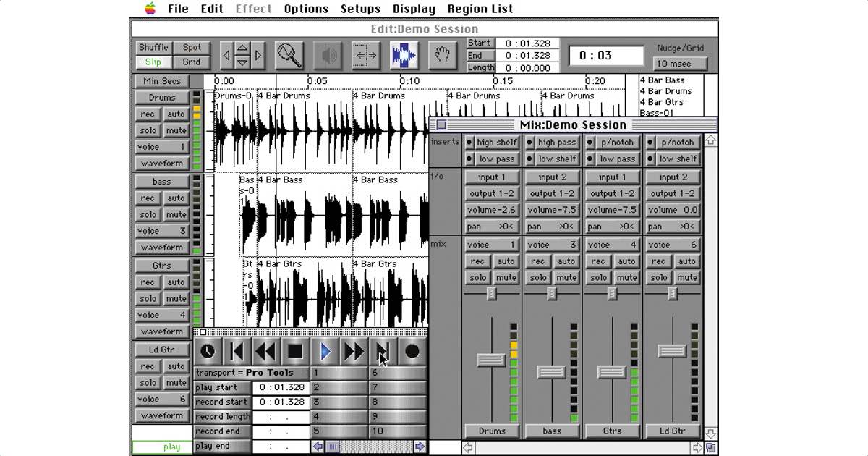Click the speaker audition icon
868x456 pixels.
(x=329, y=55)
